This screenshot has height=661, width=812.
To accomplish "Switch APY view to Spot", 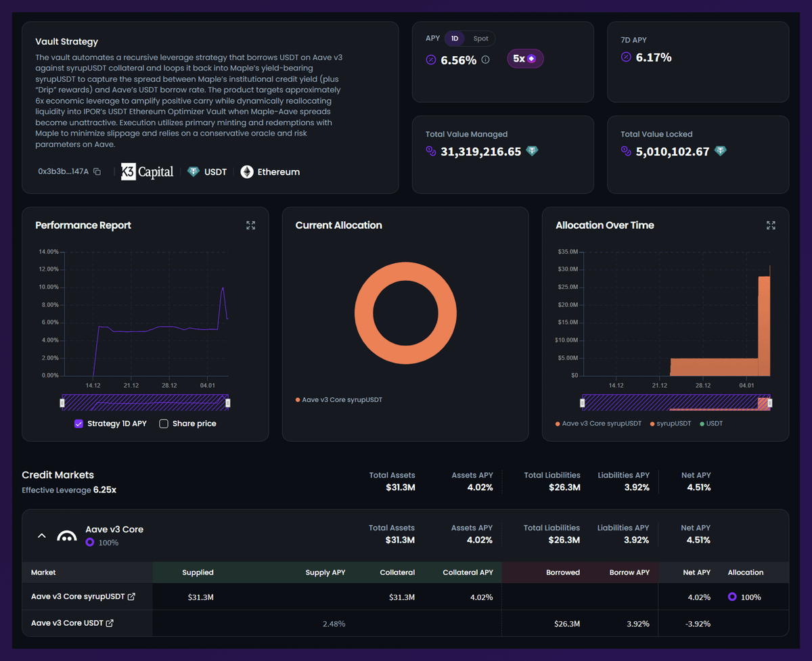I will 480,39.
